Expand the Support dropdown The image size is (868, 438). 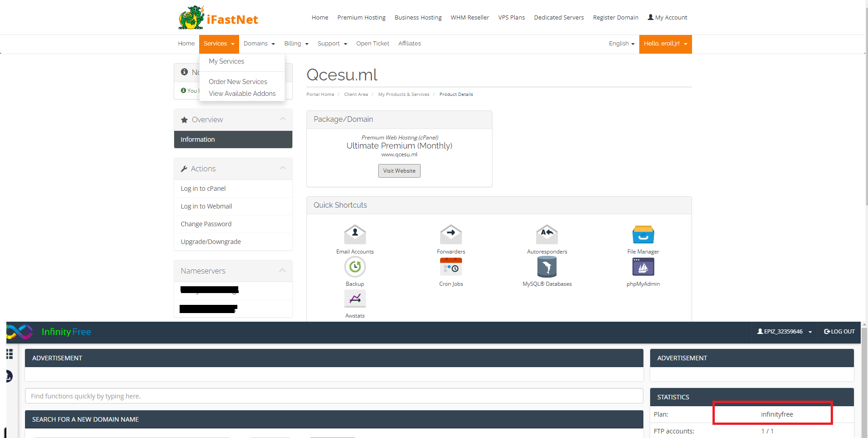click(332, 44)
